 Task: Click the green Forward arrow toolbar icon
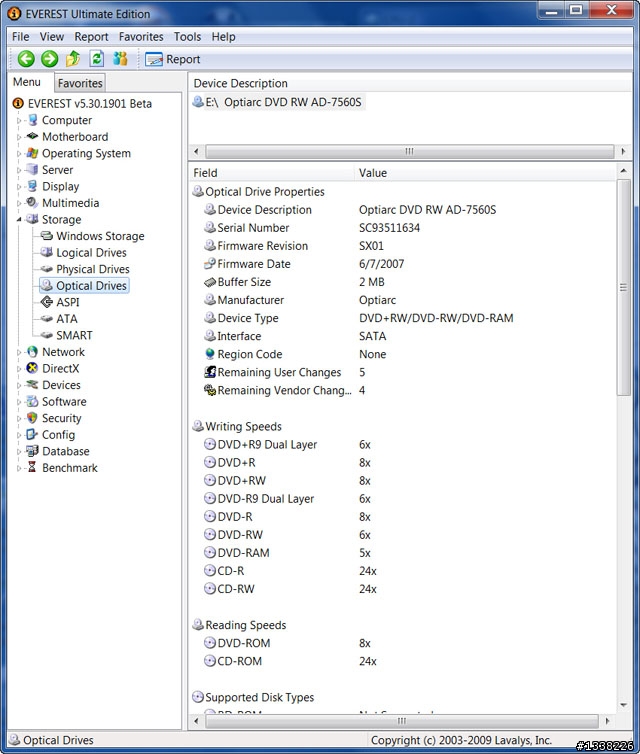49,59
